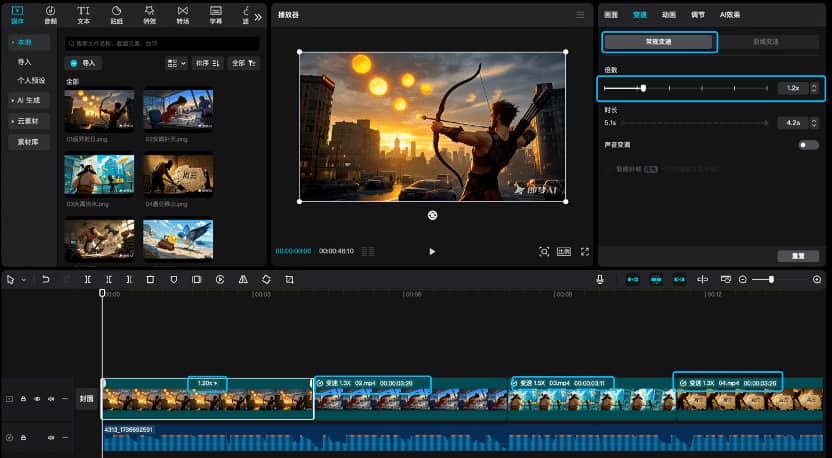Expand the AI 生成 sidebar section
The height and width of the screenshot is (458, 832).
point(29,100)
